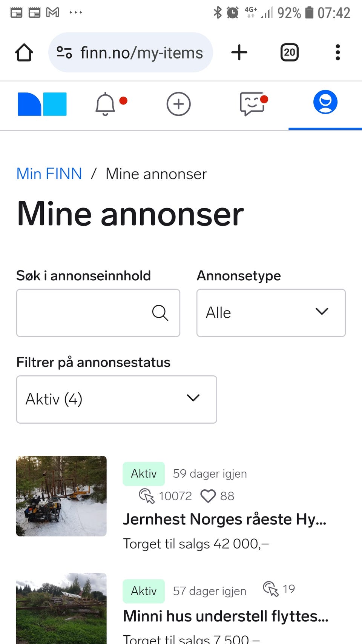362x644 pixels.
Task: Go to Min FINN breadcrumb link
Action: (x=49, y=174)
